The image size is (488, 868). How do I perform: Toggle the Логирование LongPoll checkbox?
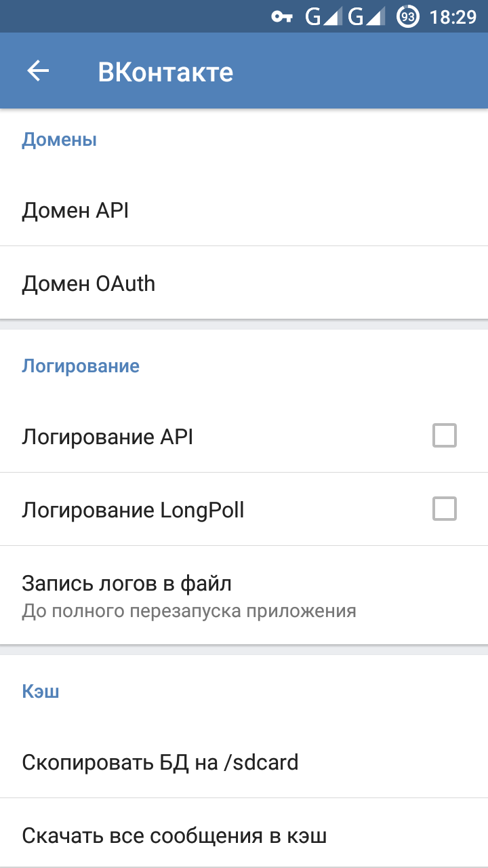[445, 509]
